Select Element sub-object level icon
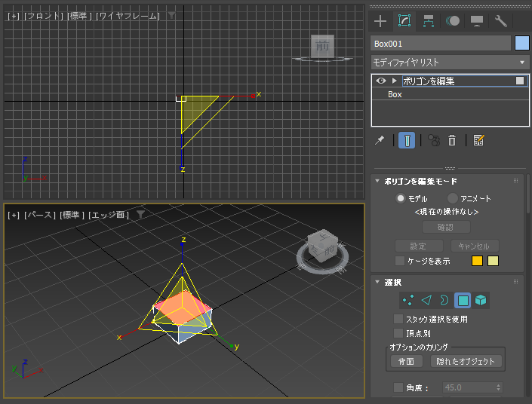 pos(481,300)
